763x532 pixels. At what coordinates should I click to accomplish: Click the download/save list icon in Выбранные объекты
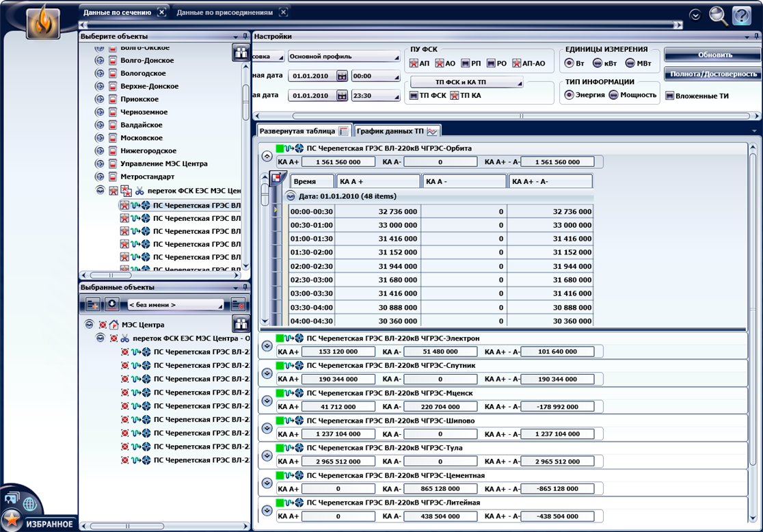coord(112,304)
